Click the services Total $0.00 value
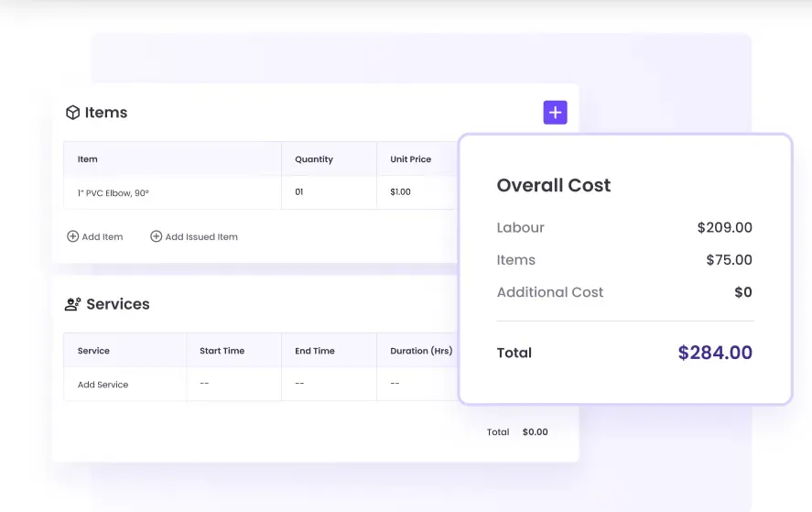Image resolution: width=812 pixels, height=512 pixels. point(535,432)
